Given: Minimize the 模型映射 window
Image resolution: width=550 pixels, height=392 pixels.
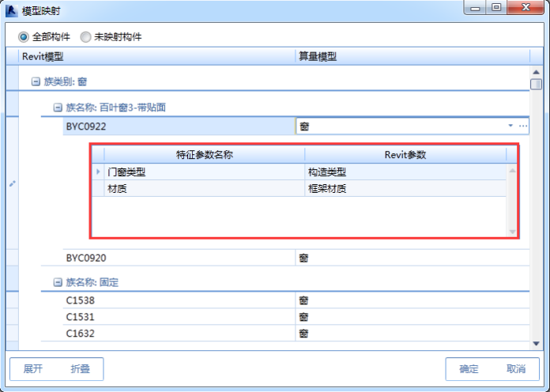Looking at the screenshot, I should [x=475, y=8].
